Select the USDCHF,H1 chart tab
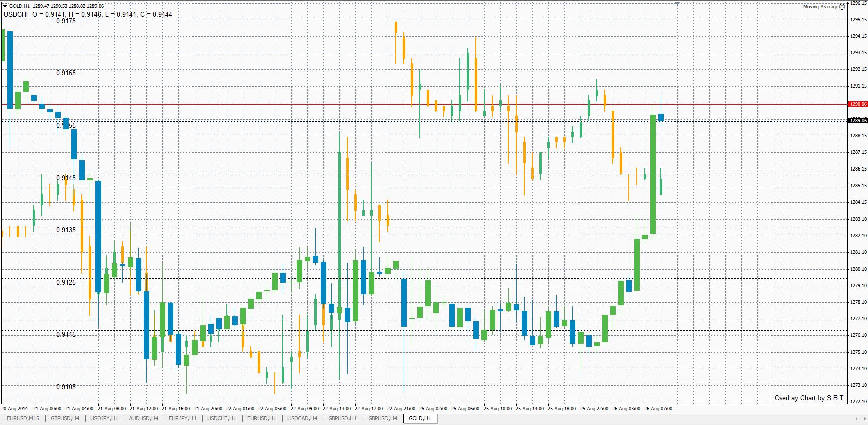The height and width of the screenshot is (425, 868). [x=222, y=418]
